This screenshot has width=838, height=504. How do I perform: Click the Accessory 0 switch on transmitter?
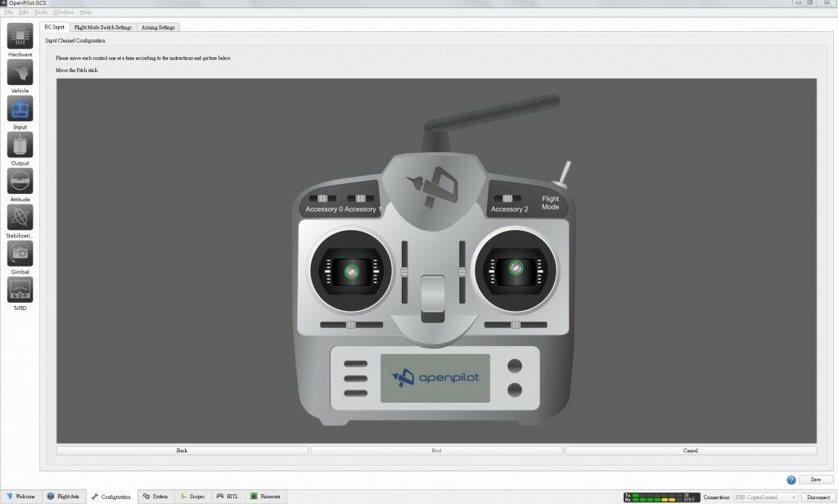pyautogui.click(x=322, y=198)
